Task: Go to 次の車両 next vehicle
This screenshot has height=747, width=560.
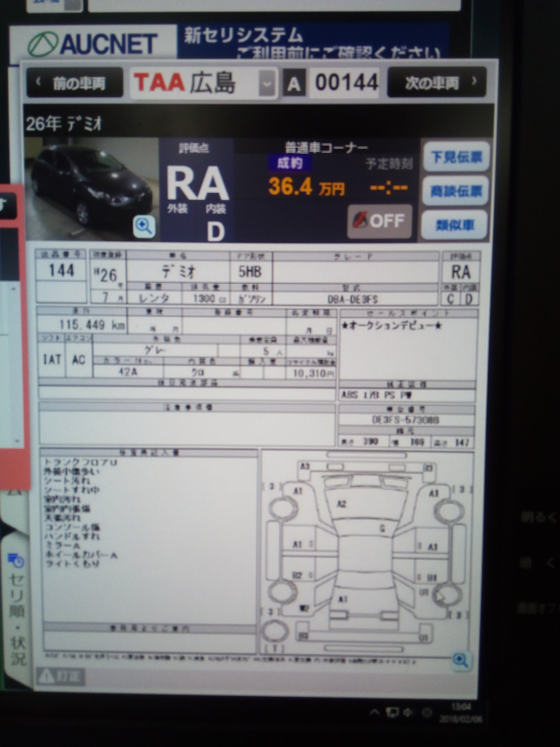Action: tap(437, 82)
